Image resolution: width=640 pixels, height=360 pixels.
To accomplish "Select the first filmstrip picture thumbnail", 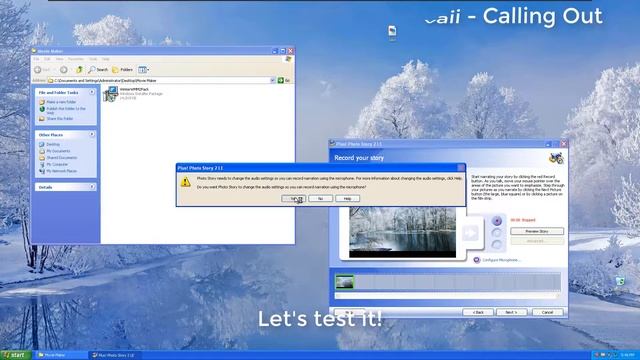I will (x=344, y=282).
